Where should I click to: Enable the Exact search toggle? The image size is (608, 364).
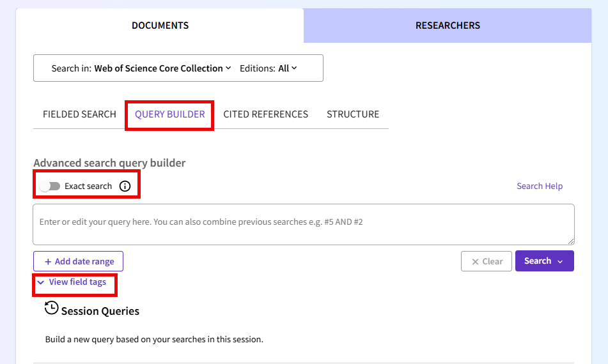(x=50, y=186)
